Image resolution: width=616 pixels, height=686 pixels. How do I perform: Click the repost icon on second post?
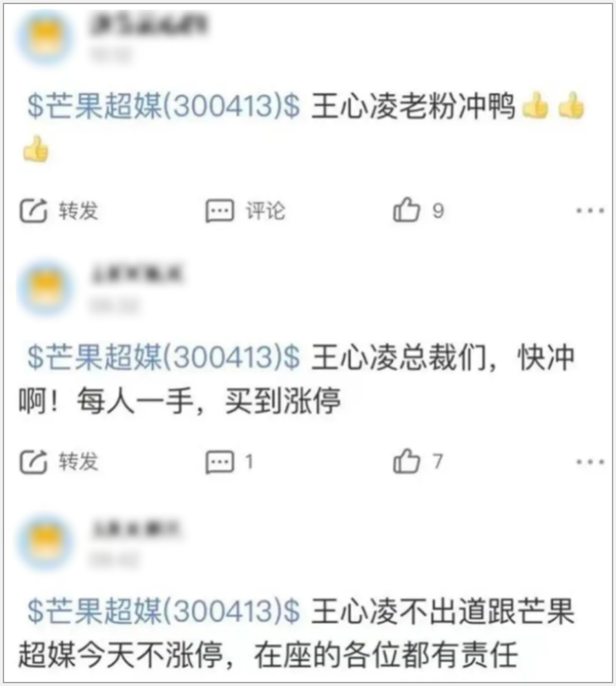(33, 462)
